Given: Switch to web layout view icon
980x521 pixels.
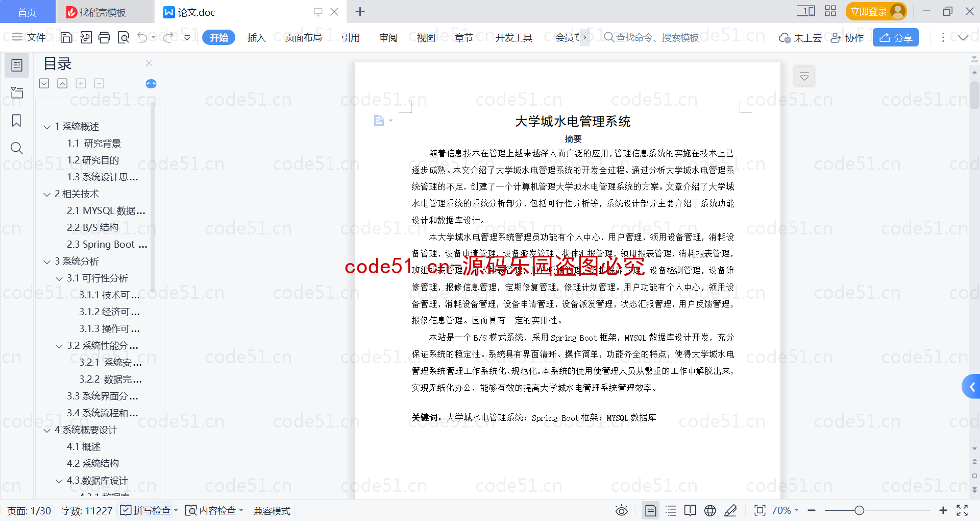Looking at the screenshot, I should point(710,510).
